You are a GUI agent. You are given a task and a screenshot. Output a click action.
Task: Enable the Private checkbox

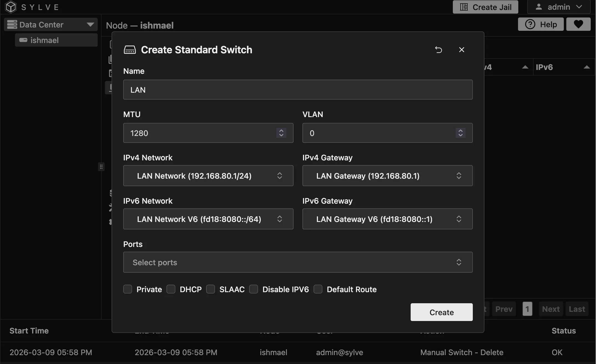coord(128,289)
